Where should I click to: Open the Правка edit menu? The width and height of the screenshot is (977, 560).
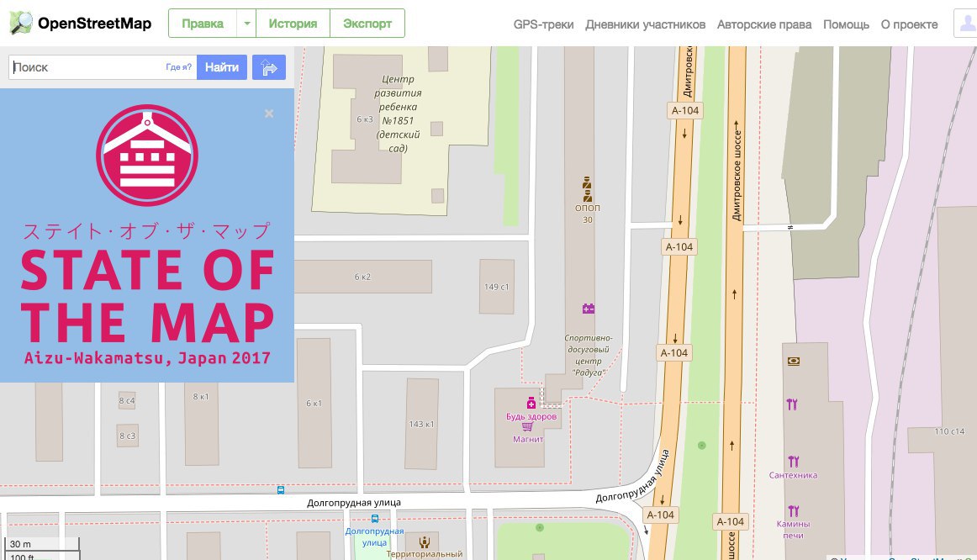(203, 24)
